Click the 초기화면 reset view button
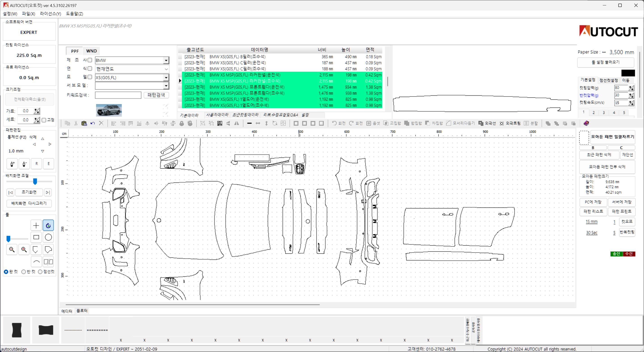 29,192
